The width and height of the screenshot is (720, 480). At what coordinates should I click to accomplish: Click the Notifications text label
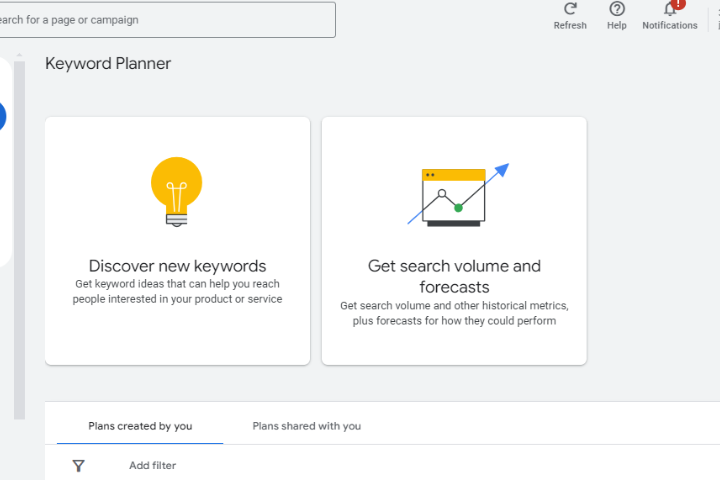(x=669, y=26)
